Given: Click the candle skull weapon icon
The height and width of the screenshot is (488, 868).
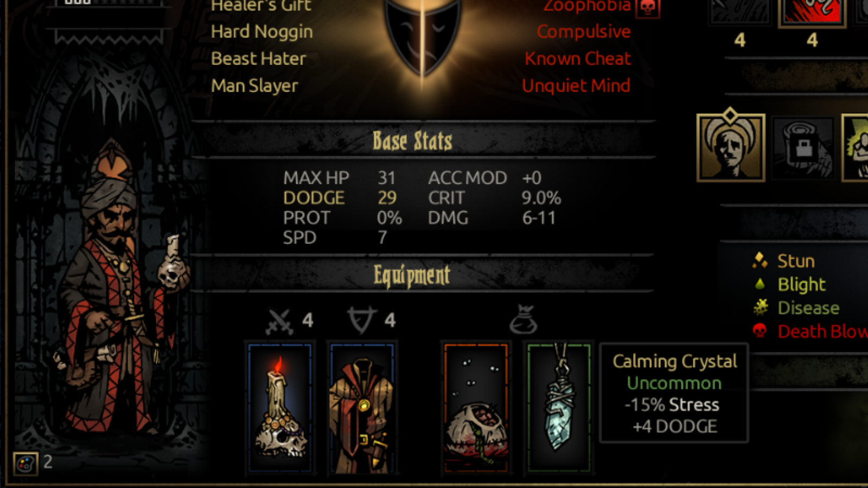Looking at the screenshot, I should click(280, 408).
